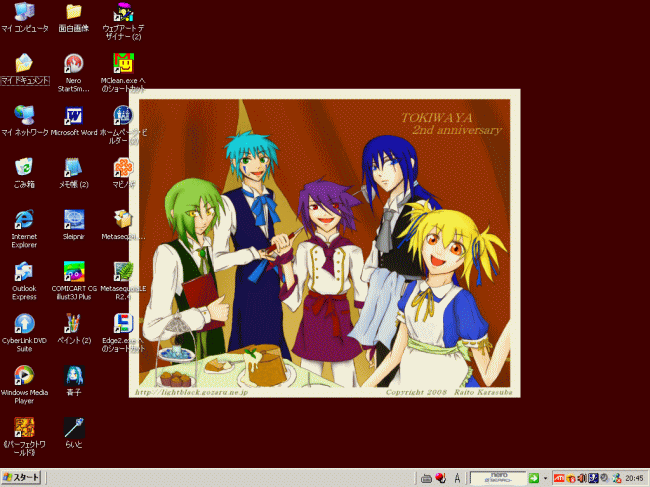Launch the パーフェクトワールド game shortcut
Screen dimensions: 650x487
pos(24,437)
